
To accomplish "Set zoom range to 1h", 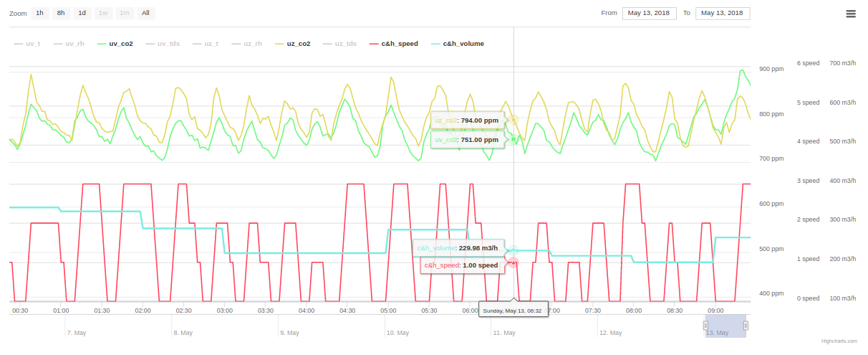I will pyautogui.click(x=40, y=13).
